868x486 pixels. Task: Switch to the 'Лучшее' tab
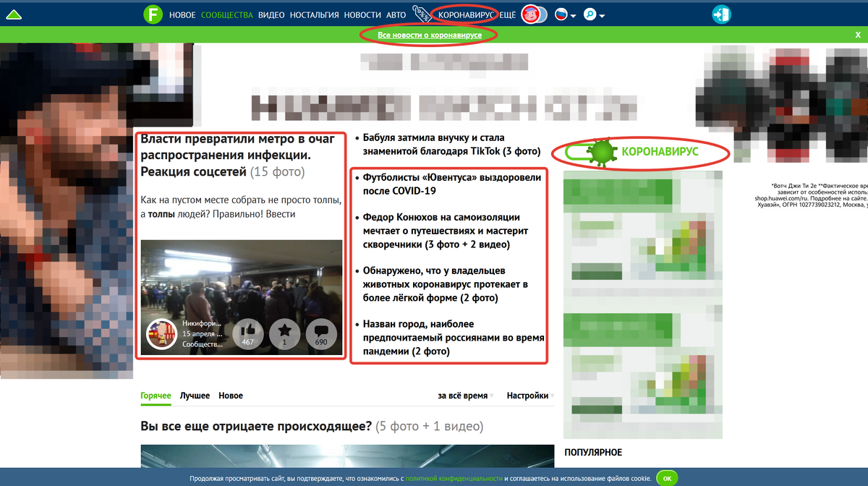(195, 396)
